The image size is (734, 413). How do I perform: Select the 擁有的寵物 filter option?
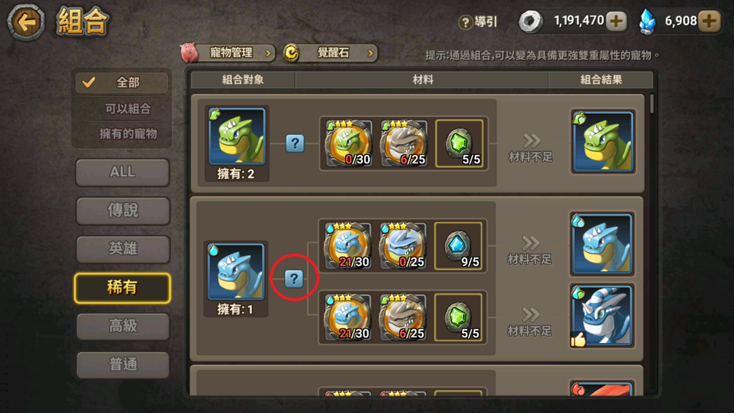pyautogui.click(x=128, y=134)
